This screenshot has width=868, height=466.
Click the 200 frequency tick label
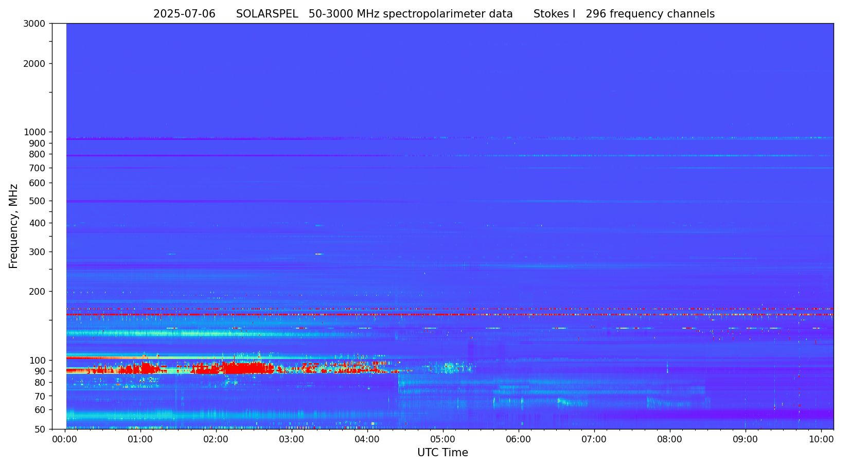click(37, 292)
